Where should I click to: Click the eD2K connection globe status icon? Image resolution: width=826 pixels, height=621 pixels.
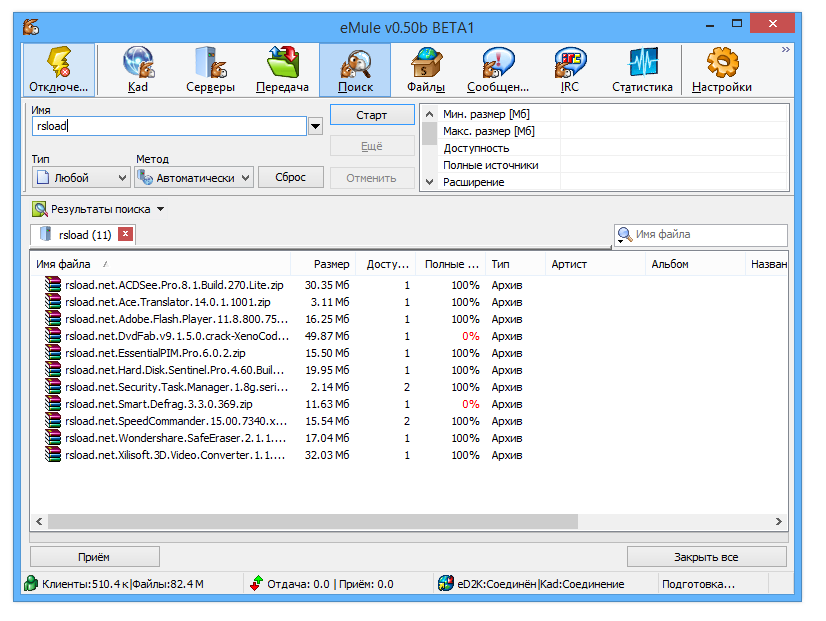click(x=446, y=583)
